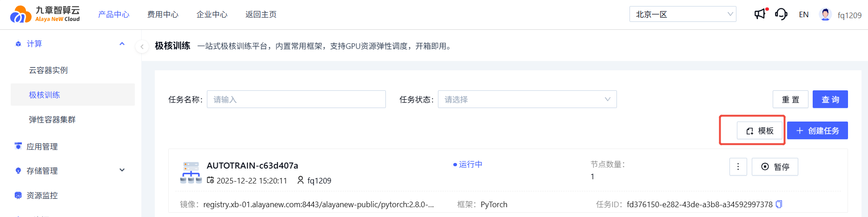This screenshot has width=868, height=217.
Task: Pause the running task with 暂停
Action: point(775,167)
